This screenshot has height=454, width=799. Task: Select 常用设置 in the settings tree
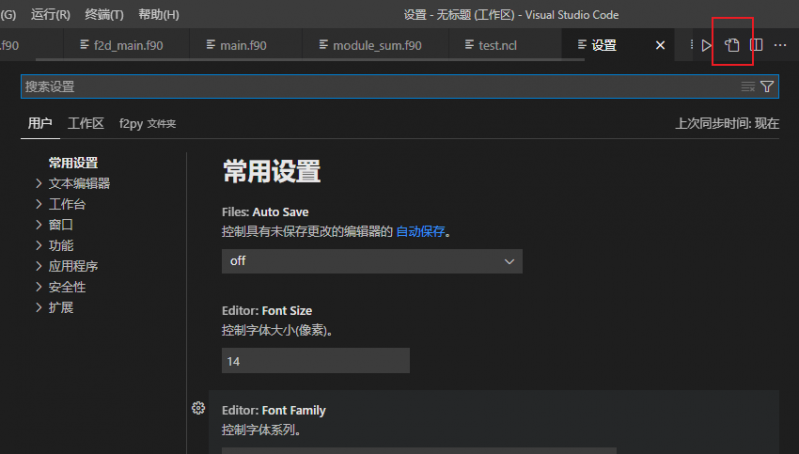[73, 163]
